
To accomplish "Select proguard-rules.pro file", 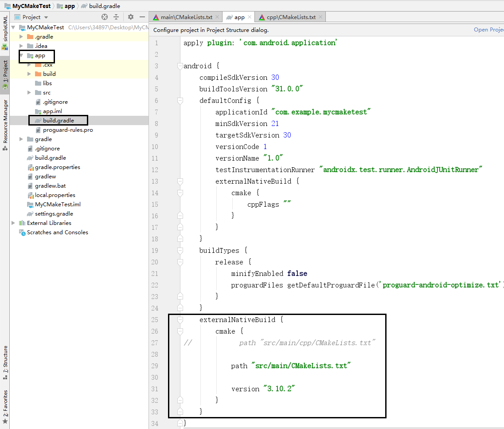I will pos(67,130).
